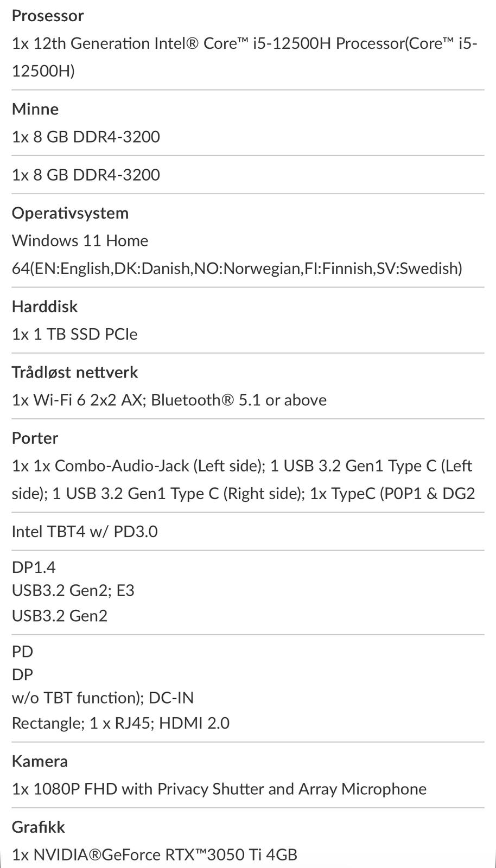Click the GeForce RTX 3050 Ti entry
The width and height of the screenshot is (496, 868).
154,855
